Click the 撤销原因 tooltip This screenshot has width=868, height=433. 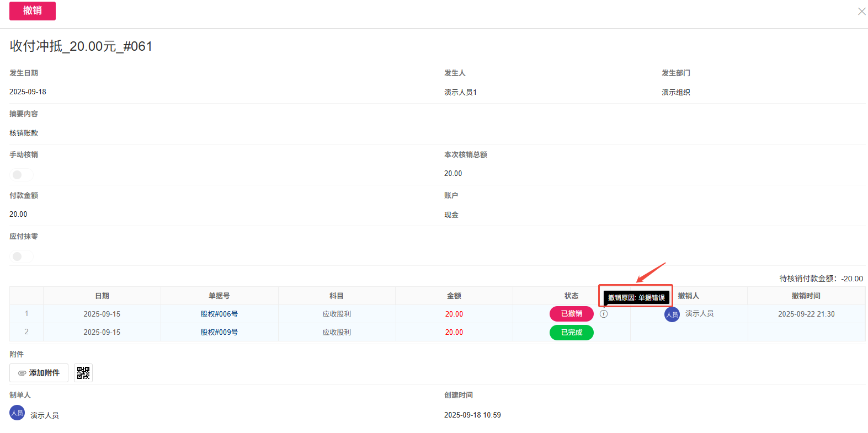pyautogui.click(x=636, y=298)
